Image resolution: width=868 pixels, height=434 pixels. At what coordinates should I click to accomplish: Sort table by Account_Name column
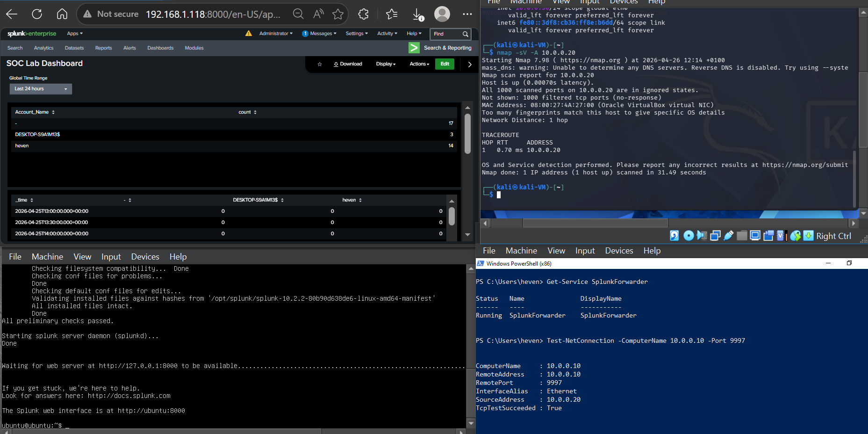(35, 112)
